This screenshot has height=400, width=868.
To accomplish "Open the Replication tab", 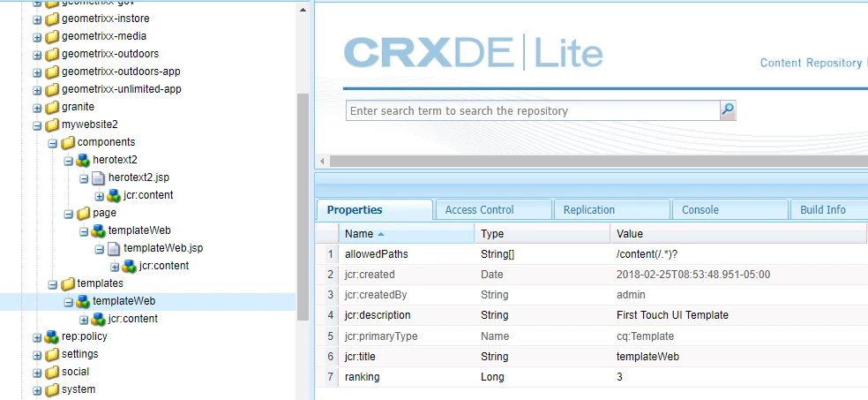I will 611,210.
